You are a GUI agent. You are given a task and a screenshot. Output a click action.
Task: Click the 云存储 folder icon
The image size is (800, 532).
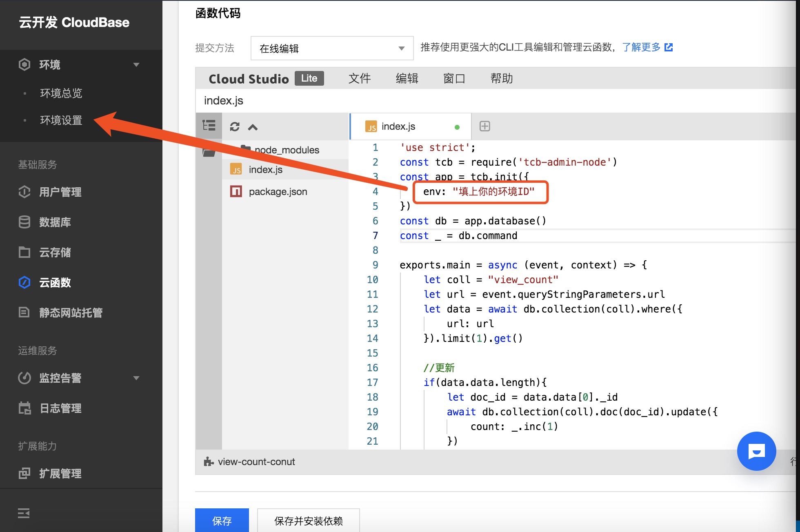click(x=24, y=252)
